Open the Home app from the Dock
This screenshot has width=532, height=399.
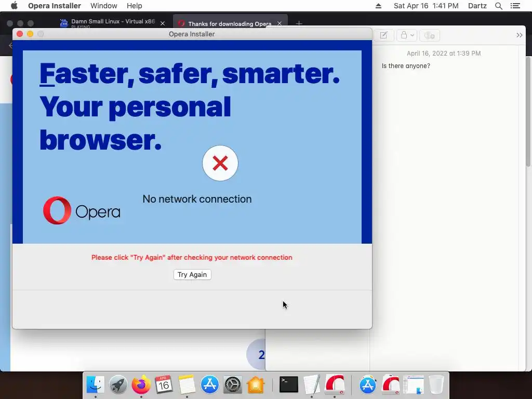(256, 384)
